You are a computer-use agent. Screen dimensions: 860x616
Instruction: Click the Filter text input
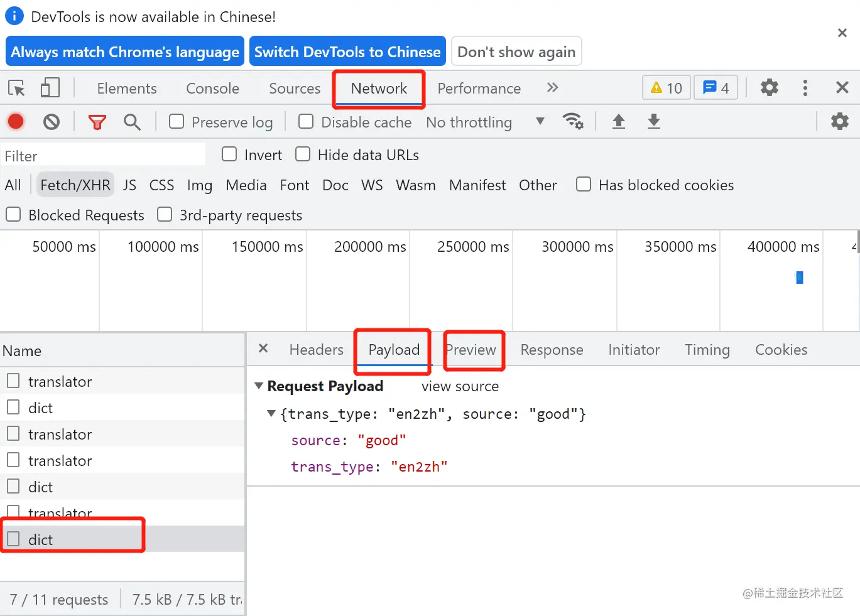[103, 155]
